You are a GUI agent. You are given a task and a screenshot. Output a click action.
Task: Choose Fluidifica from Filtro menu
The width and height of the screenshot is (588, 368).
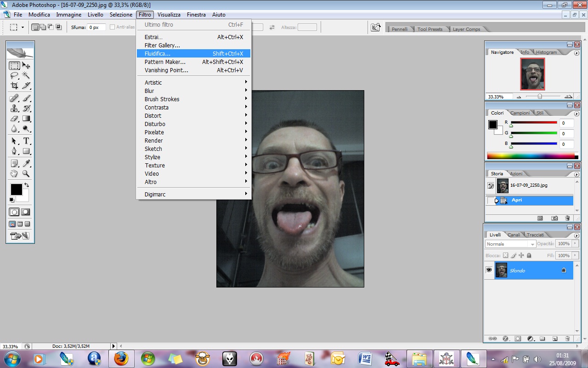(x=193, y=53)
